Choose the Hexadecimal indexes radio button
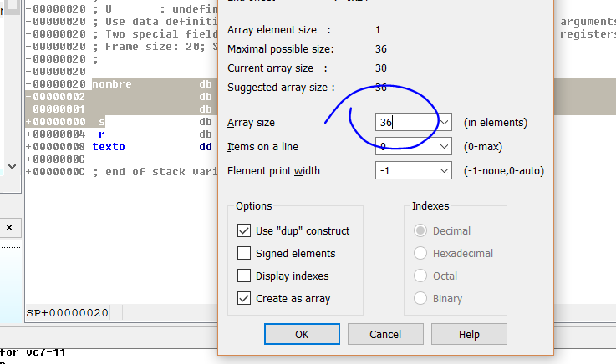The height and width of the screenshot is (364, 616). pyautogui.click(x=420, y=253)
